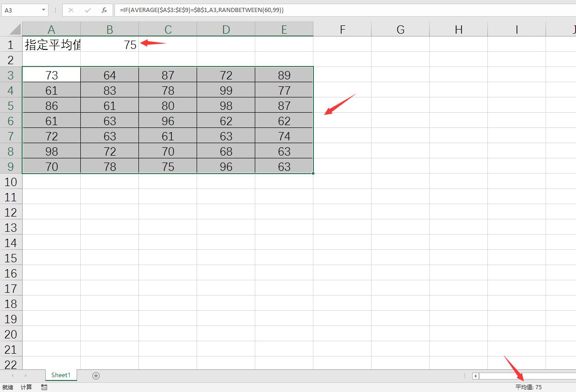The height and width of the screenshot is (392, 576).
Task: Select column F header
Action: 342,29
